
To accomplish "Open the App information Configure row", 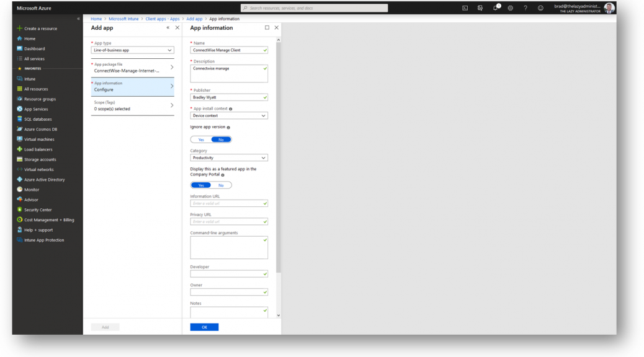I will click(x=132, y=87).
